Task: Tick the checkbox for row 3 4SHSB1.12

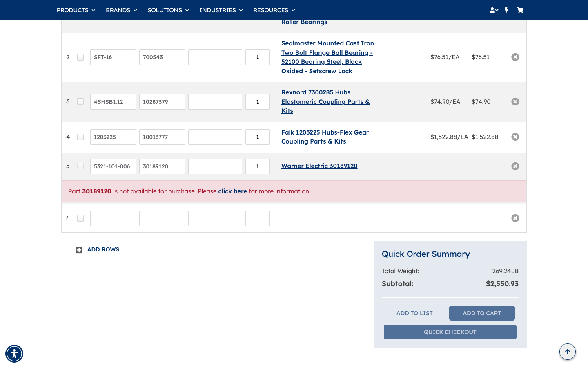Action: tap(80, 101)
